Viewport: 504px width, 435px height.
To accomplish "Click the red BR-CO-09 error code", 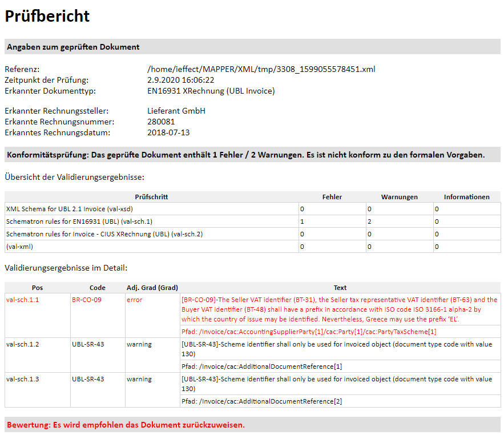I will [87, 300].
